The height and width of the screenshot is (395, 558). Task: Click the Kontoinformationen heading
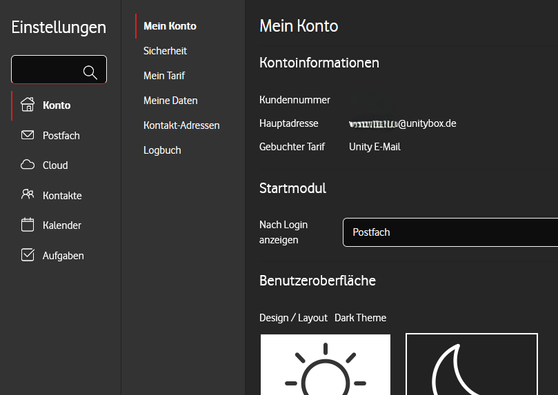coord(319,63)
